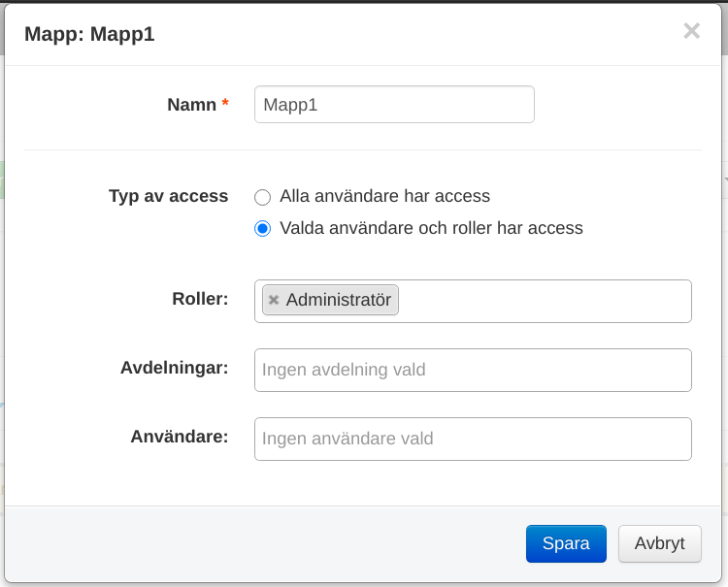Click the Namn text field
The width and height of the screenshot is (728, 587).
[x=394, y=105]
